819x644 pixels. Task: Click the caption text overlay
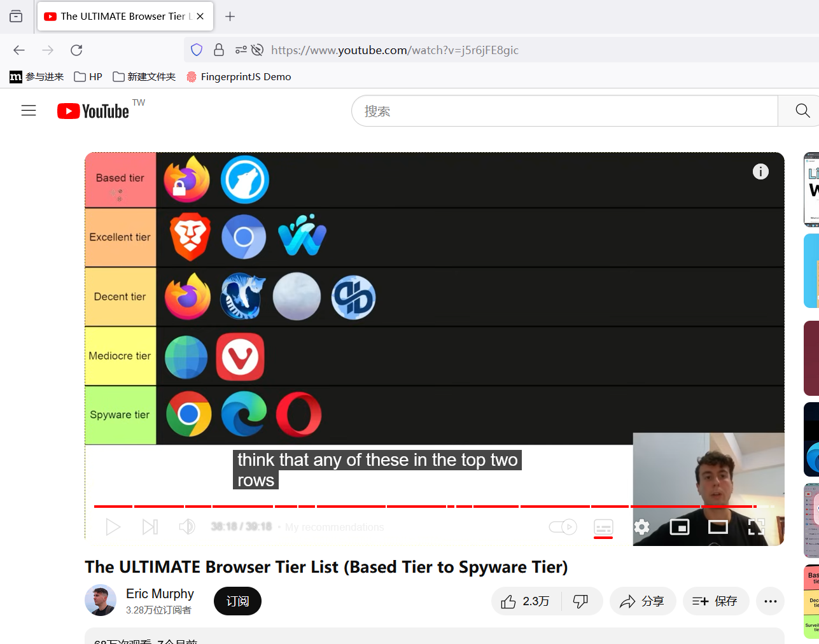click(377, 470)
